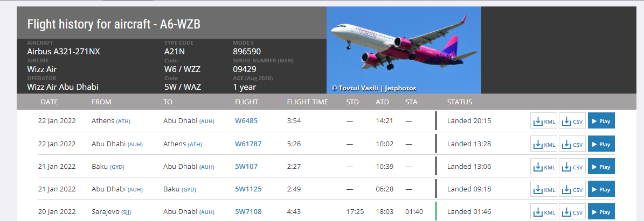Download KML for flight 5W107
644x221 pixels.
[544, 167]
